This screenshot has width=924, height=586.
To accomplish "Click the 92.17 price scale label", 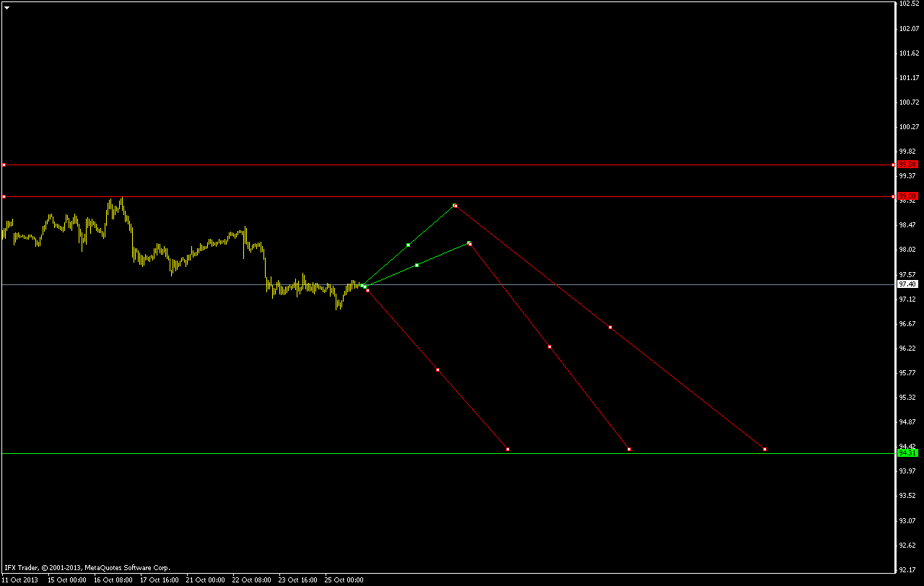I will (908, 569).
